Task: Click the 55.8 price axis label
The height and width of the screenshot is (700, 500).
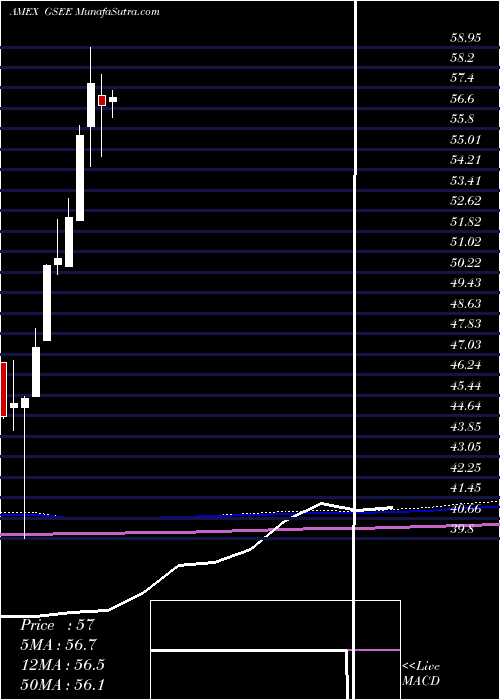Action: point(462,120)
